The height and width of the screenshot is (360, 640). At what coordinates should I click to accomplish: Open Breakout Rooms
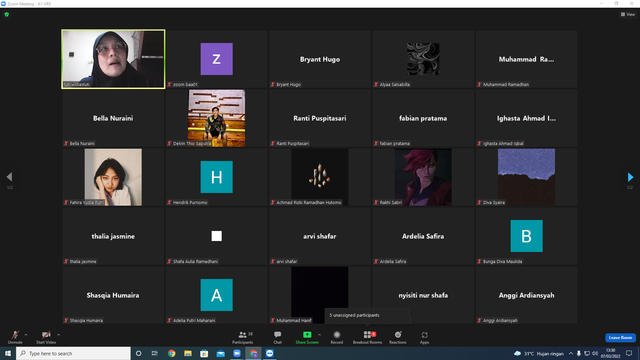(367, 337)
